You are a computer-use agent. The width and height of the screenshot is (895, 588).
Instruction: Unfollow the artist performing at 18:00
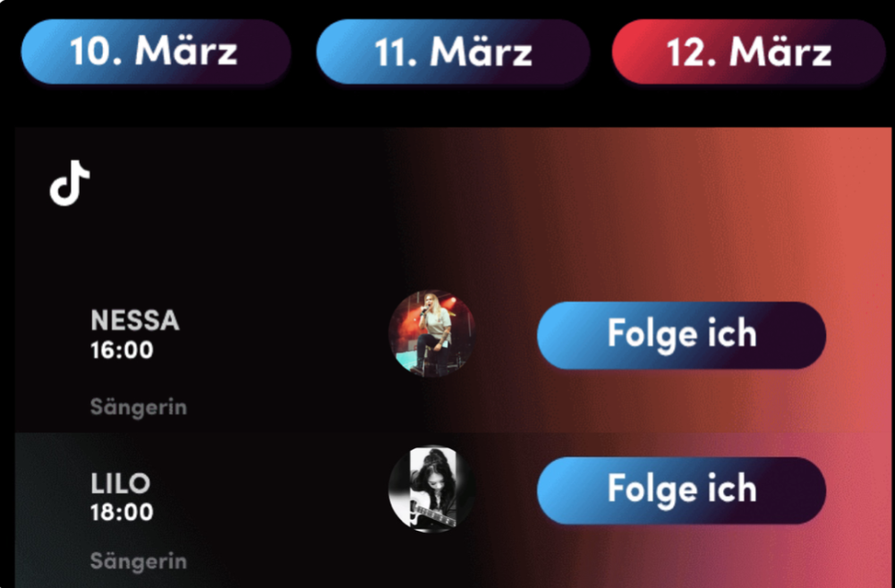coord(681,490)
